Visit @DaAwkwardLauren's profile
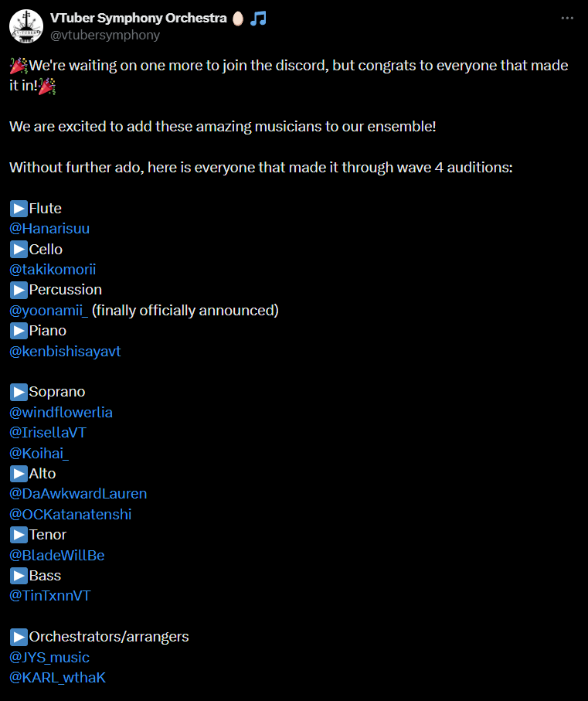 78,494
